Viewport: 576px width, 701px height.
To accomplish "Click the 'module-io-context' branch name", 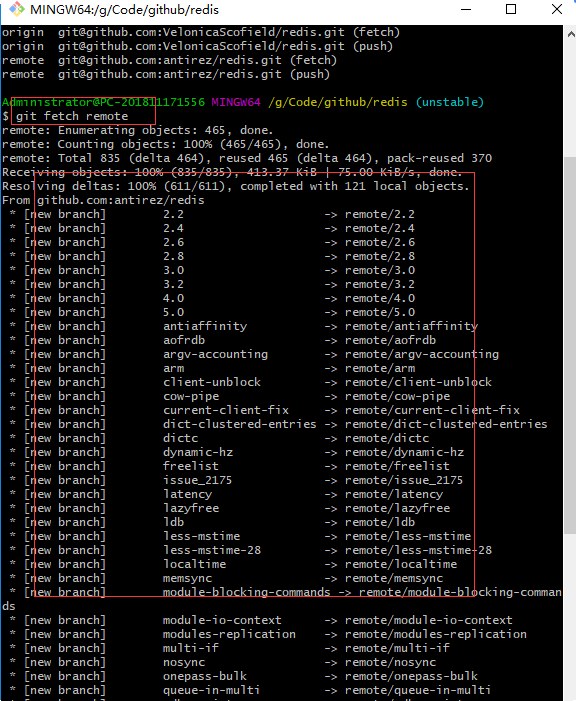I will click(x=222, y=620).
